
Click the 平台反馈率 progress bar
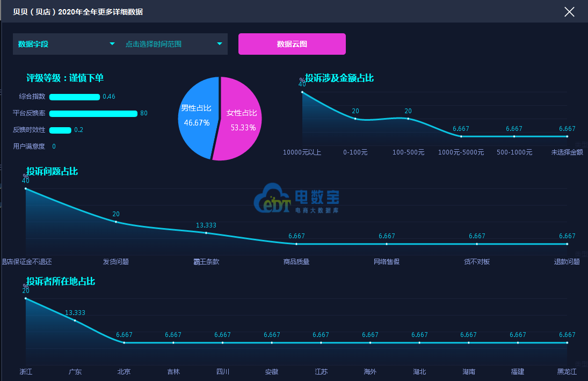[x=93, y=114]
